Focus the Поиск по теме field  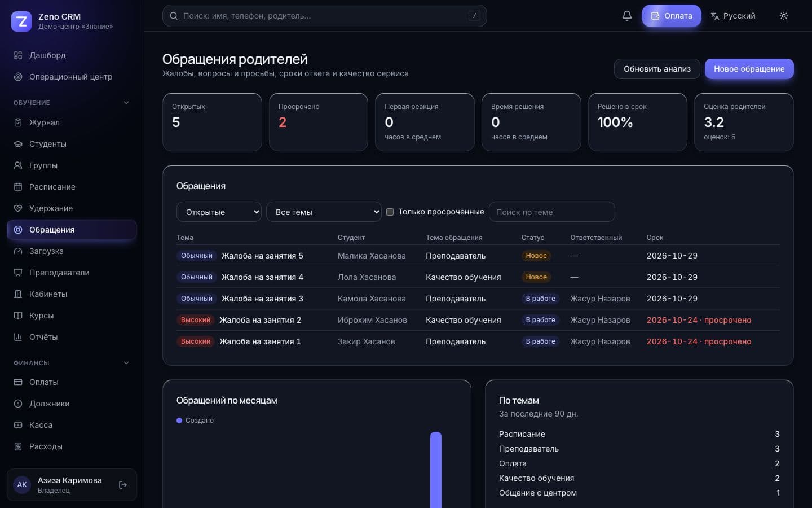click(551, 212)
